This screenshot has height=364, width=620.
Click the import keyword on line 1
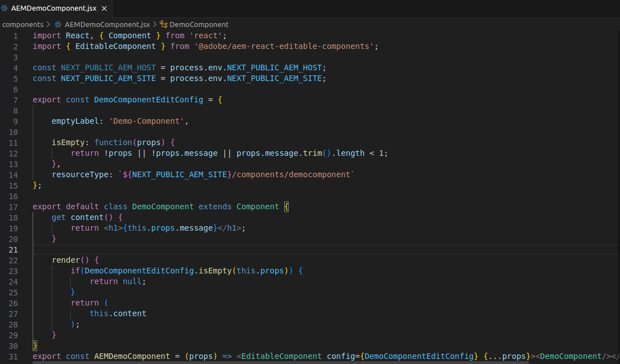point(46,35)
